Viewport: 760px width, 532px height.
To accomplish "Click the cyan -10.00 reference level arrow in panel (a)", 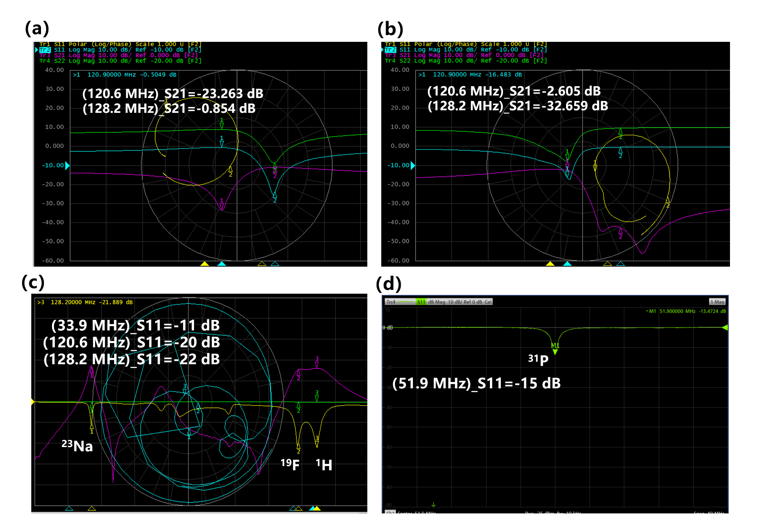I will point(67,166).
